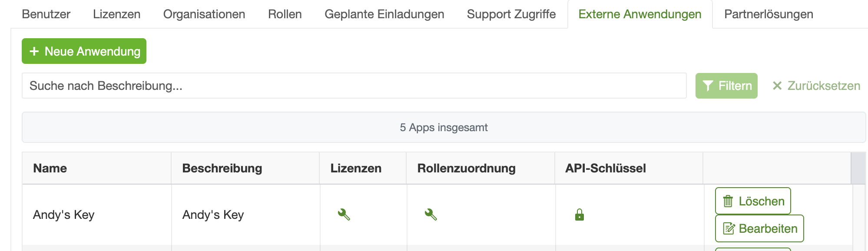Image resolution: width=868 pixels, height=251 pixels.
Task: Click the Löschen button for Andy's Key
Action: tap(753, 201)
